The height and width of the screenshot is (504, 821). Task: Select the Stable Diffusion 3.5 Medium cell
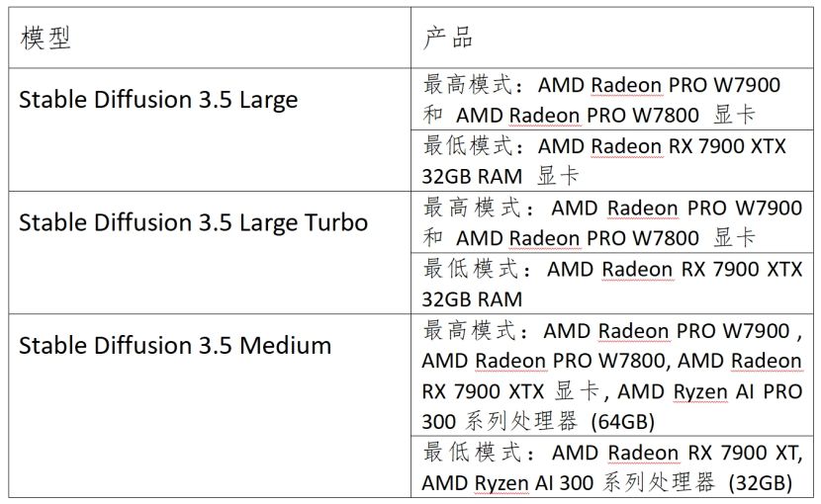pyautogui.click(x=210, y=405)
